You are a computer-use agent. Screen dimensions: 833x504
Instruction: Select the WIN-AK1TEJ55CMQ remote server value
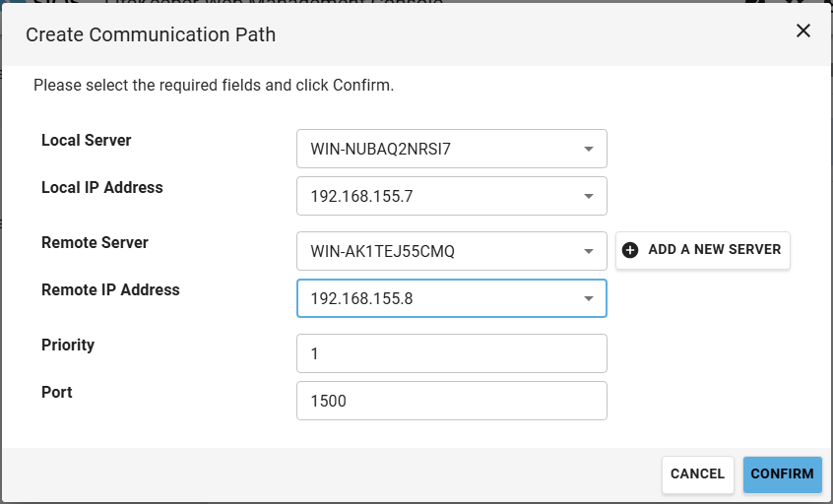[383, 251]
